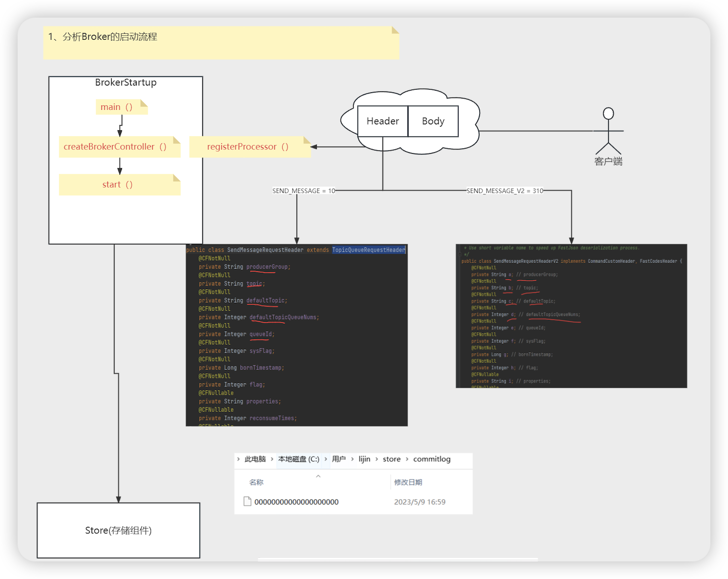Click lijin in the breadcrumb path
The image size is (728, 579).
364,459
